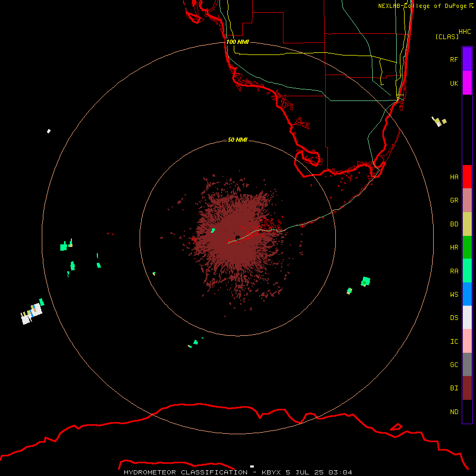Click the green rain echo southeast of the radar
Viewport: 476px width, 476px height.
(365, 281)
